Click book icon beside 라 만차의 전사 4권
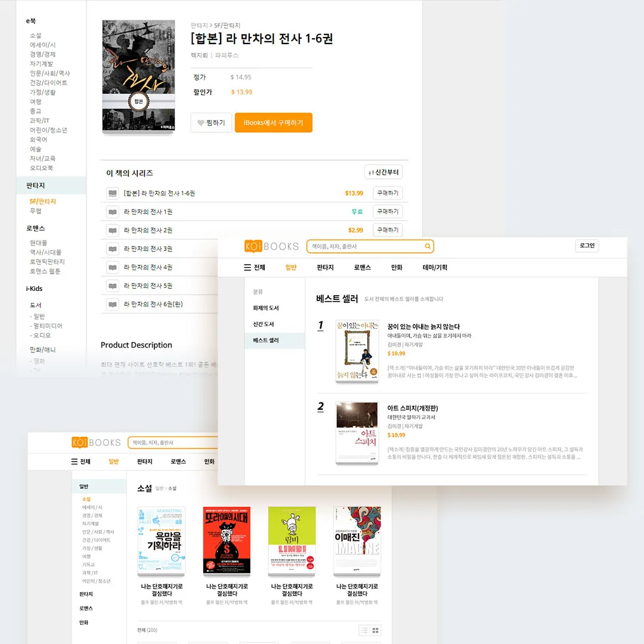 (113, 267)
